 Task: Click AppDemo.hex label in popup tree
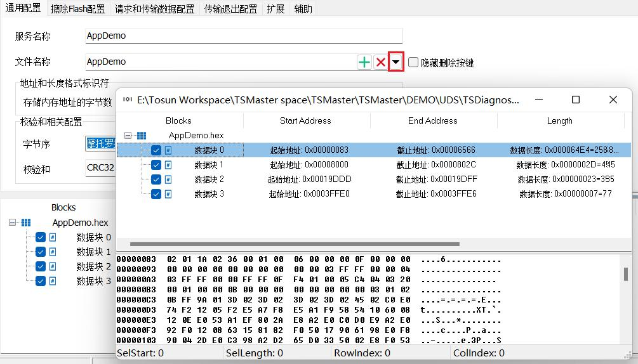tap(196, 135)
